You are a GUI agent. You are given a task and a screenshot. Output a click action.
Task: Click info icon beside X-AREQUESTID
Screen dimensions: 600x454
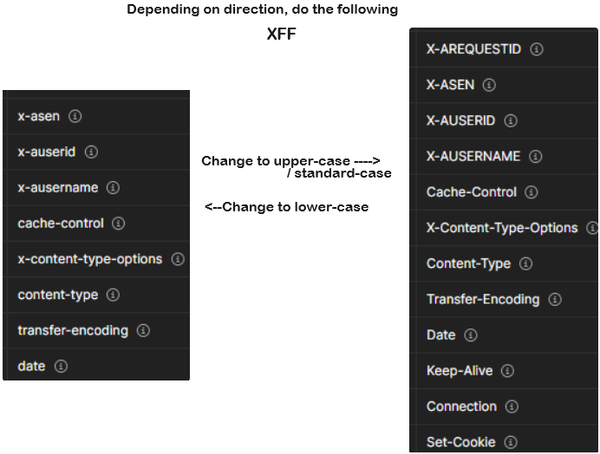point(537,49)
